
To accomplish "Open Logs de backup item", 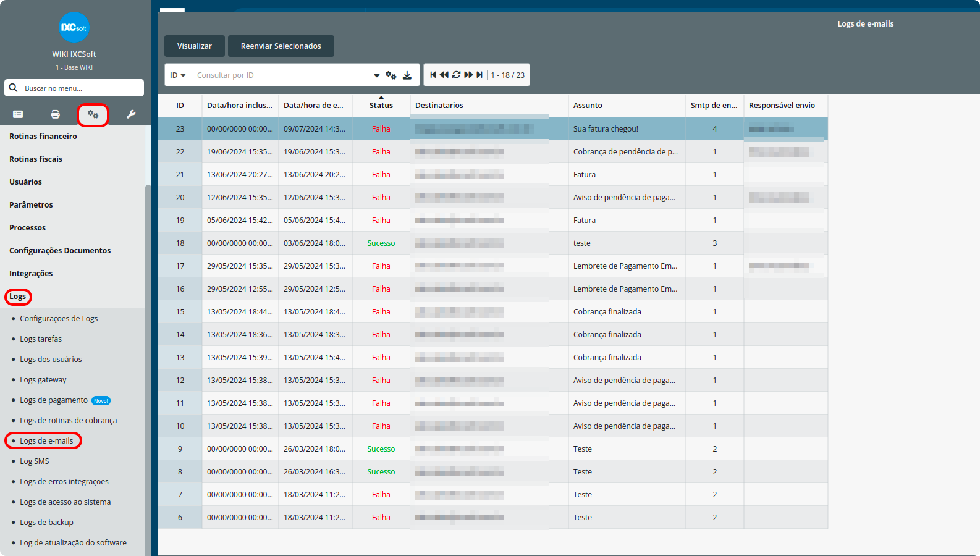I will (46, 523).
